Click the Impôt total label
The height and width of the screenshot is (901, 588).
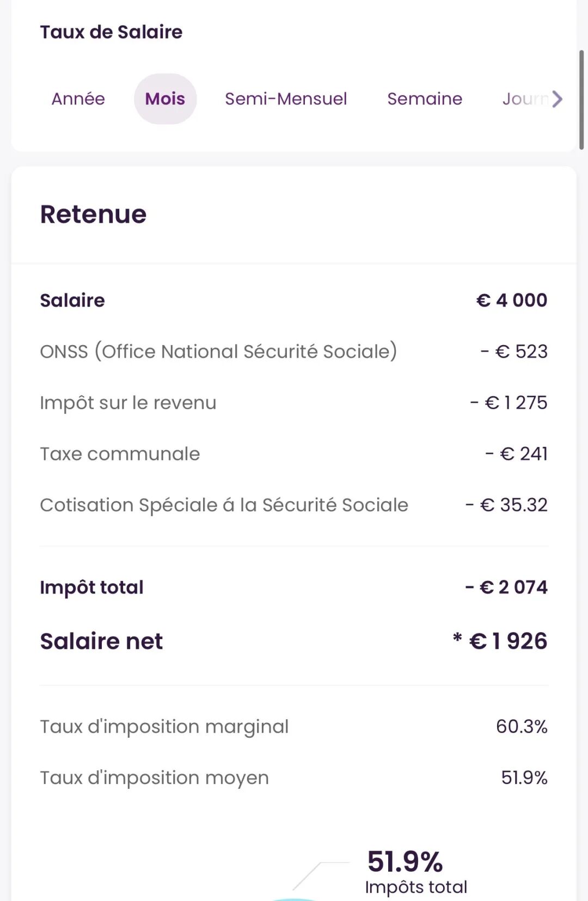91,587
